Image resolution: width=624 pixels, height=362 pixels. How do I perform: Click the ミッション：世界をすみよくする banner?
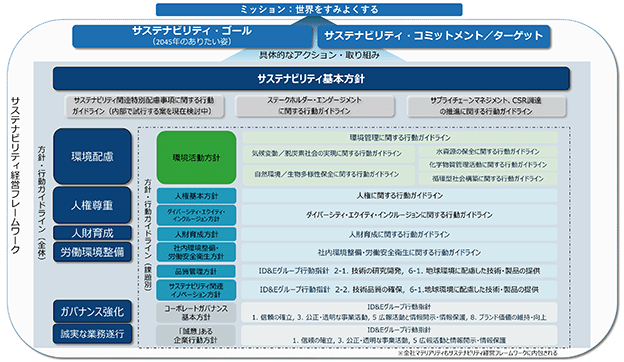coord(309,10)
